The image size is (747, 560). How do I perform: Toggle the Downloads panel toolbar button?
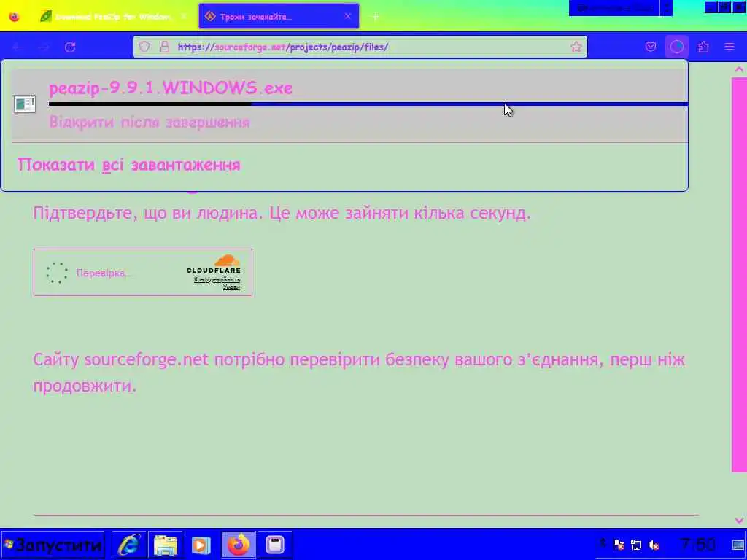coord(677,47)
